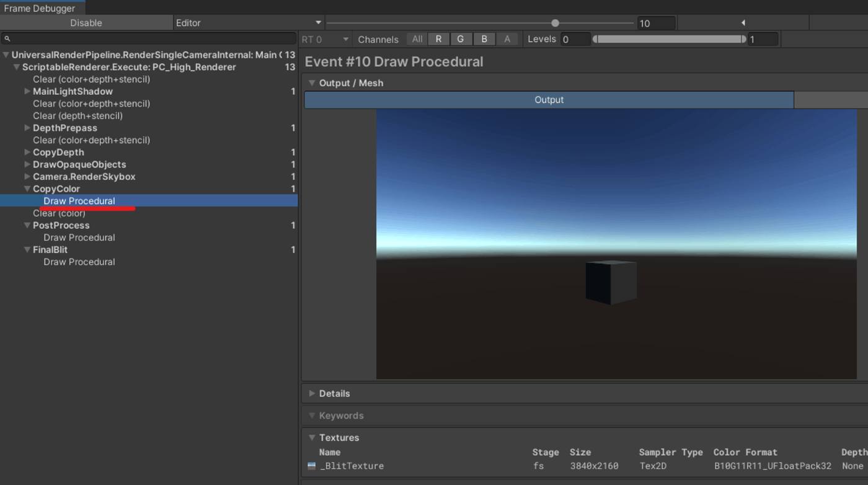Select the Output tab in the viewer
Image resolution: width=868 pixels, height=485 pixels.
(548, 99)
